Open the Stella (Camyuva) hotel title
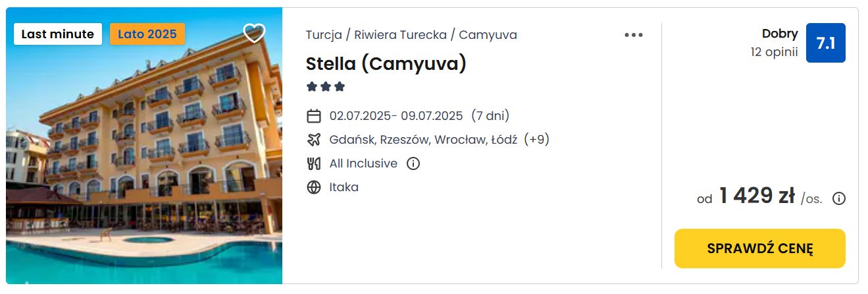 click(x=386, y=63)
